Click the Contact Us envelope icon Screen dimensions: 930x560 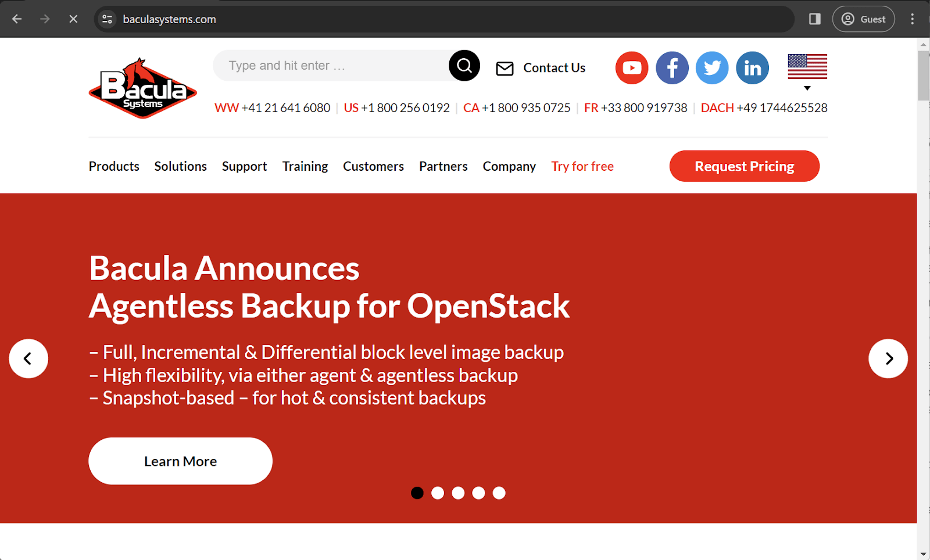click(504, 68)
